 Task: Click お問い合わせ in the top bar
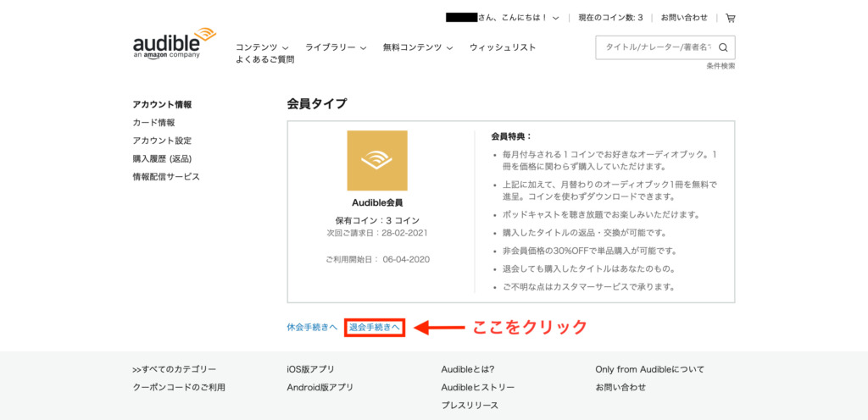(x=684, y=18)
